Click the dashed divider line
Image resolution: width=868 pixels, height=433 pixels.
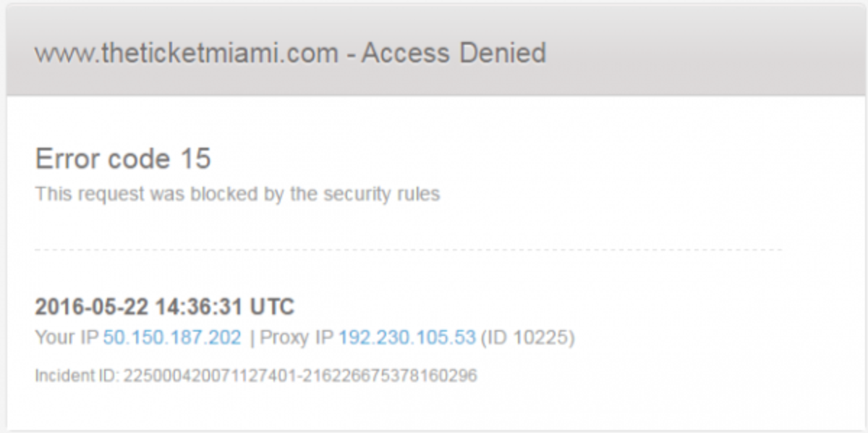point(408,250)
